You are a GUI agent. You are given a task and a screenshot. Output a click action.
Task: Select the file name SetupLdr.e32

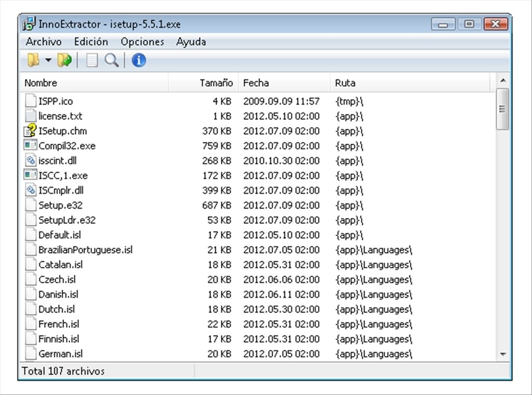(67, 220)
